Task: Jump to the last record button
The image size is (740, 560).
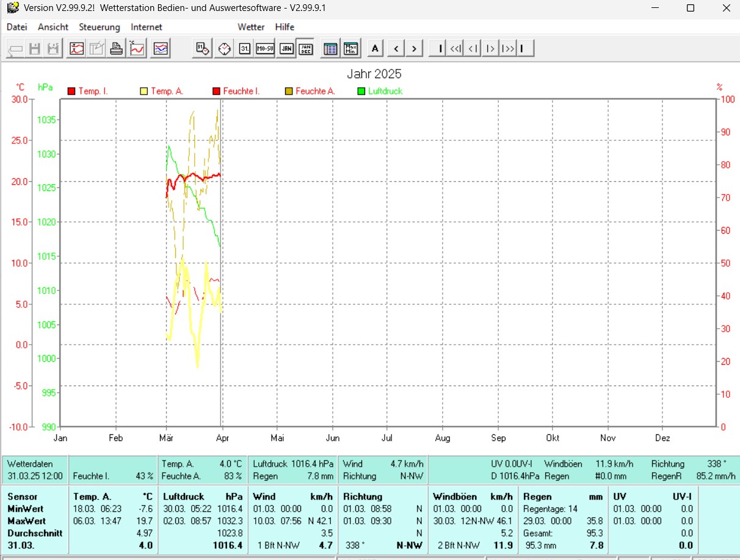Action: click(524, 49)
